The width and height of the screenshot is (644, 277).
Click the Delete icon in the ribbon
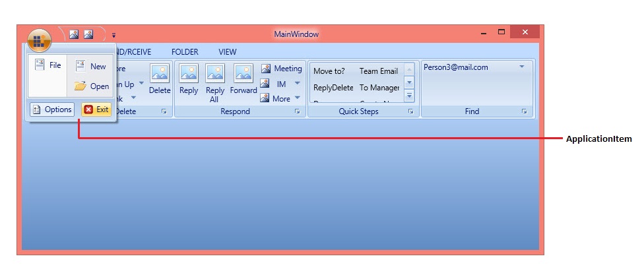point(159,79)
